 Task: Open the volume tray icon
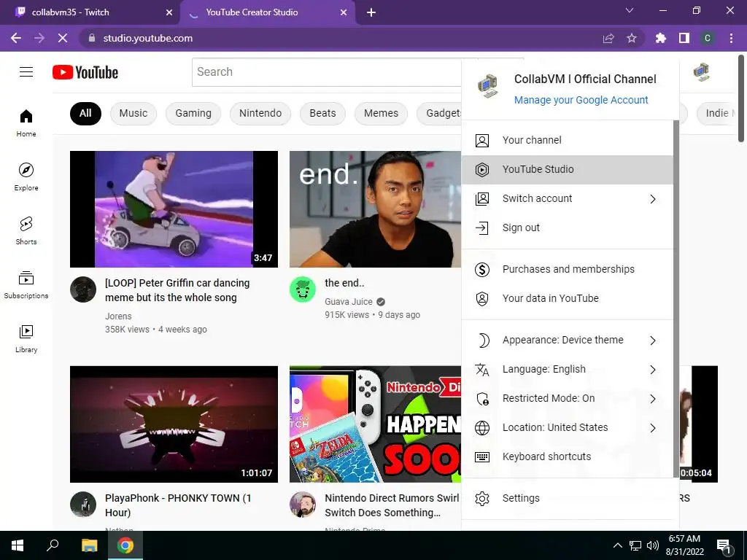[x=653, y=545]
